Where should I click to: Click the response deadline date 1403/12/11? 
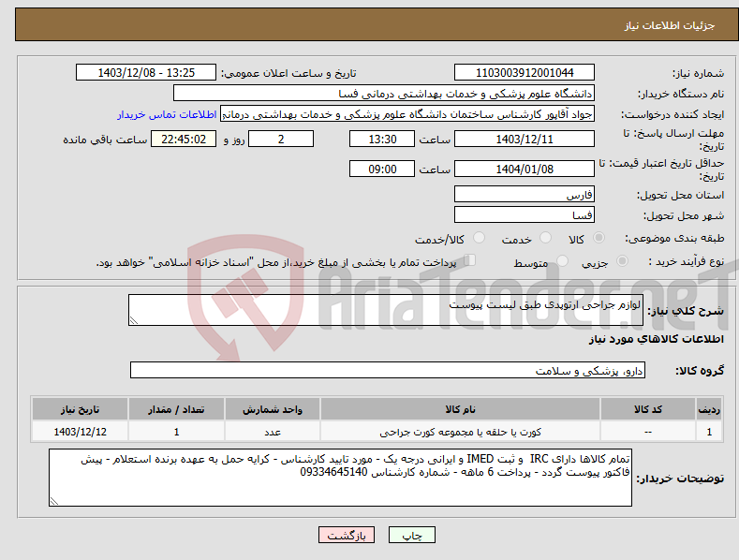[x=525, y=139]
